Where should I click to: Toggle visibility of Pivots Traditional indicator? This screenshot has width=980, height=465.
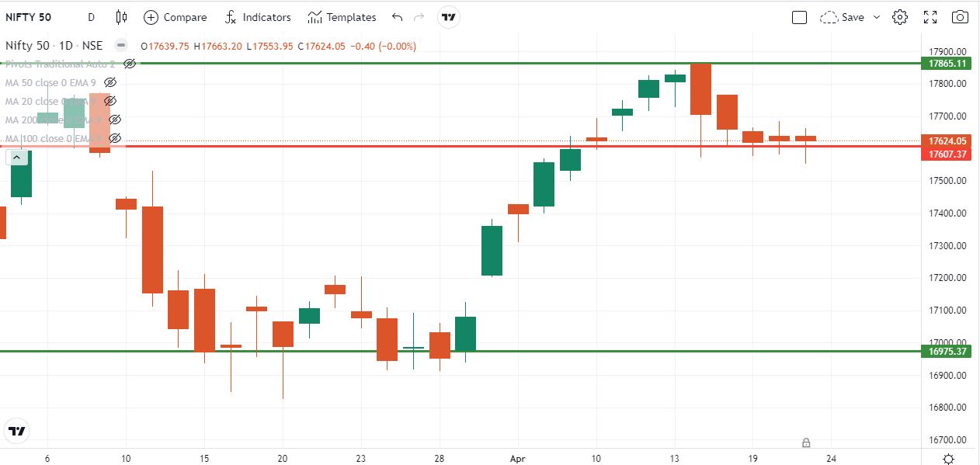tap(130, 64)
